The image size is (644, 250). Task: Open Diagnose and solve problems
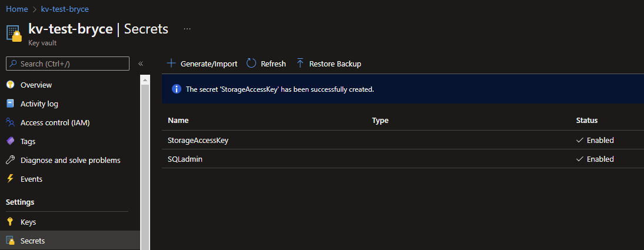coord(70,160)
